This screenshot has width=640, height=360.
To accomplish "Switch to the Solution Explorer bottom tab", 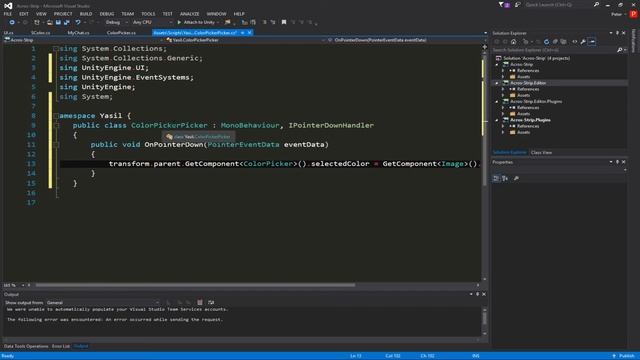I will pyautogui.click(x=509, y=153).
